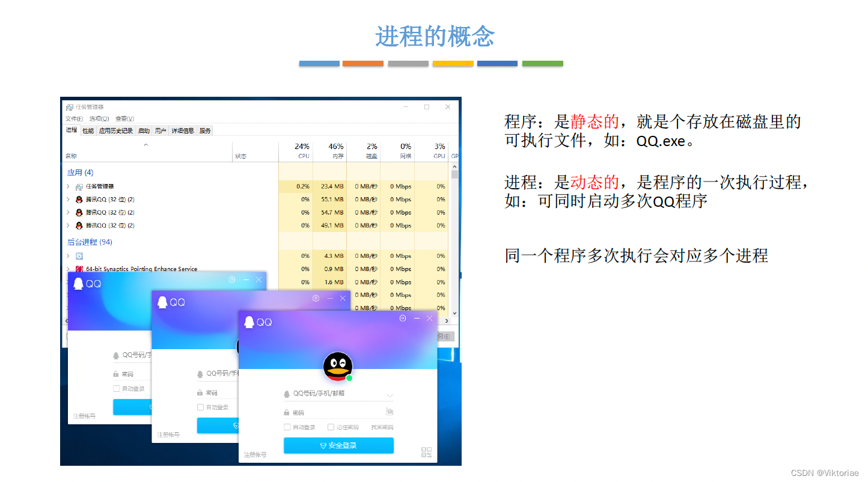The height and width of the screenshot is (482, 868).
Task: Check 记住密码 on the front QQ login window
Action: click(x=329, y=427)
